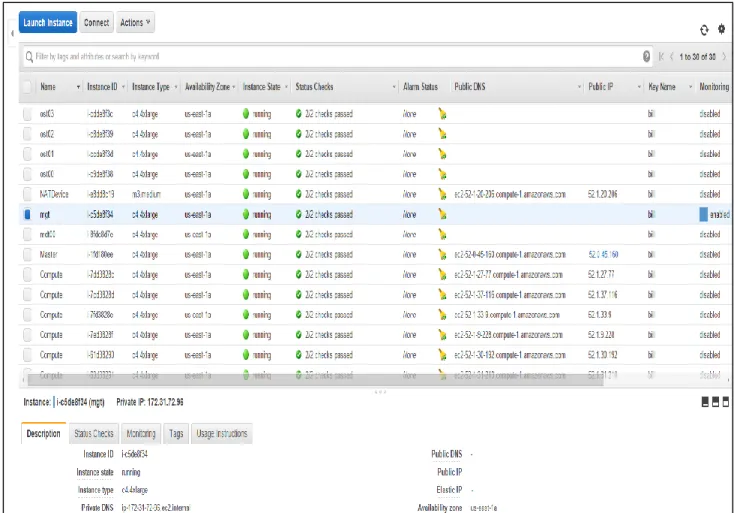Expand the Instance State column filter arrow
Image resolution: width=734 pixels, height=513 pixels.
tap(286, 87)
